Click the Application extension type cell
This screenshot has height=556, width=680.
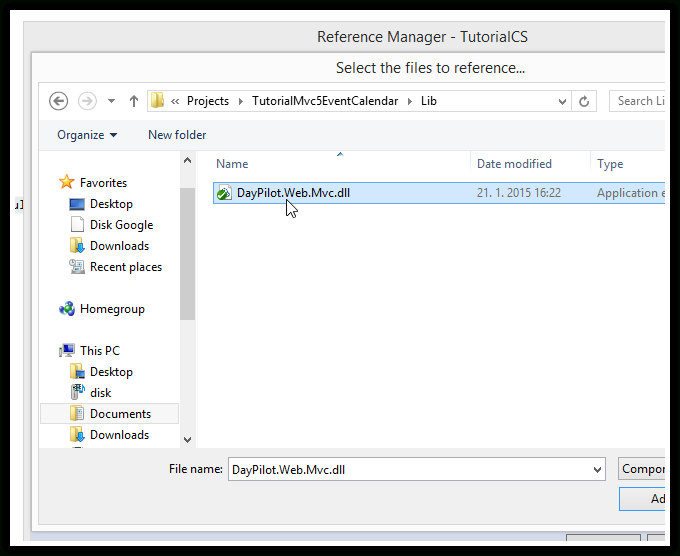631,193
